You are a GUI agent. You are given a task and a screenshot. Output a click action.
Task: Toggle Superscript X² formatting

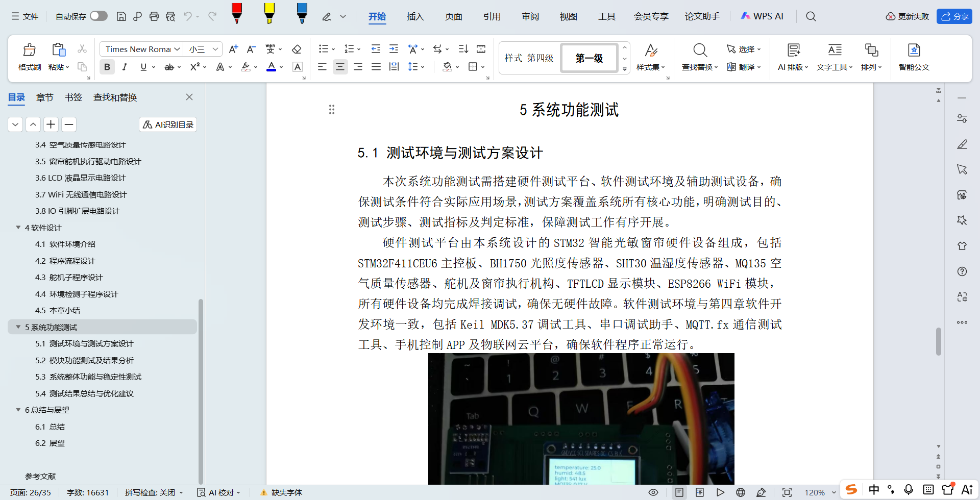coord(195,67)
